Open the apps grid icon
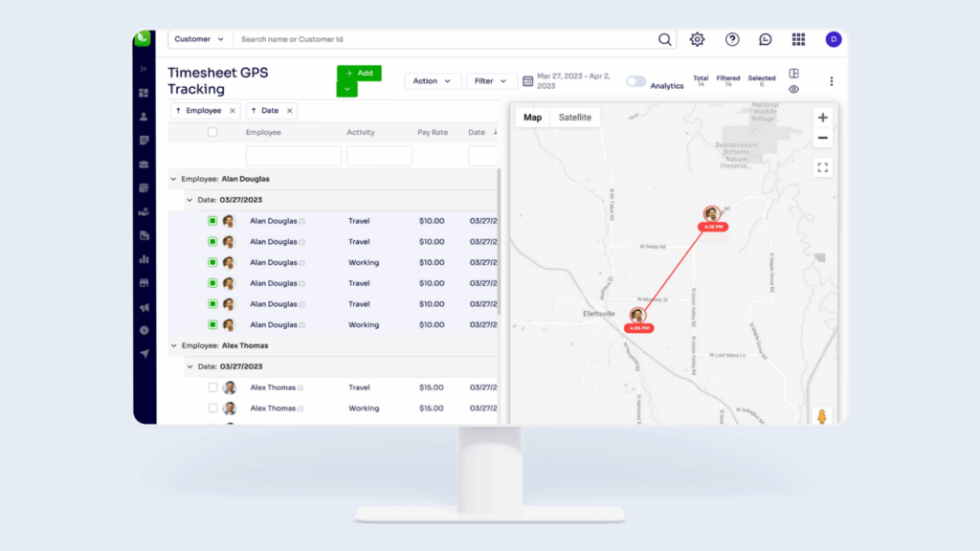The width and height of the screenshot is (980, 551). 799,39
